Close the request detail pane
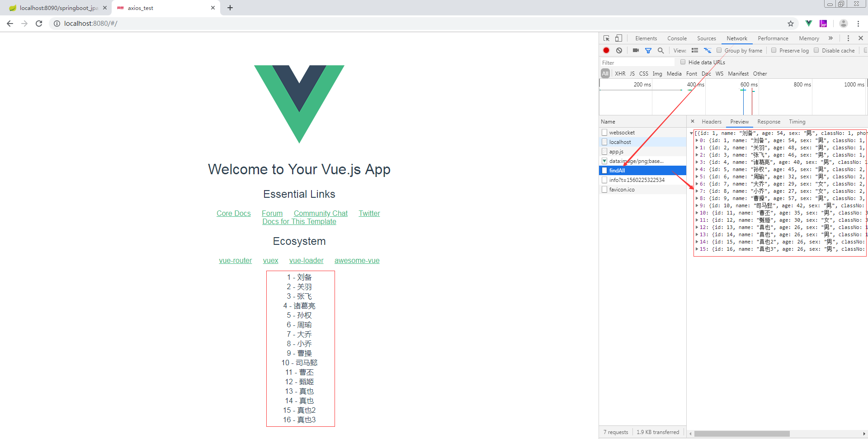The width and height of the screenshot is (868, 439). point(693,121)
